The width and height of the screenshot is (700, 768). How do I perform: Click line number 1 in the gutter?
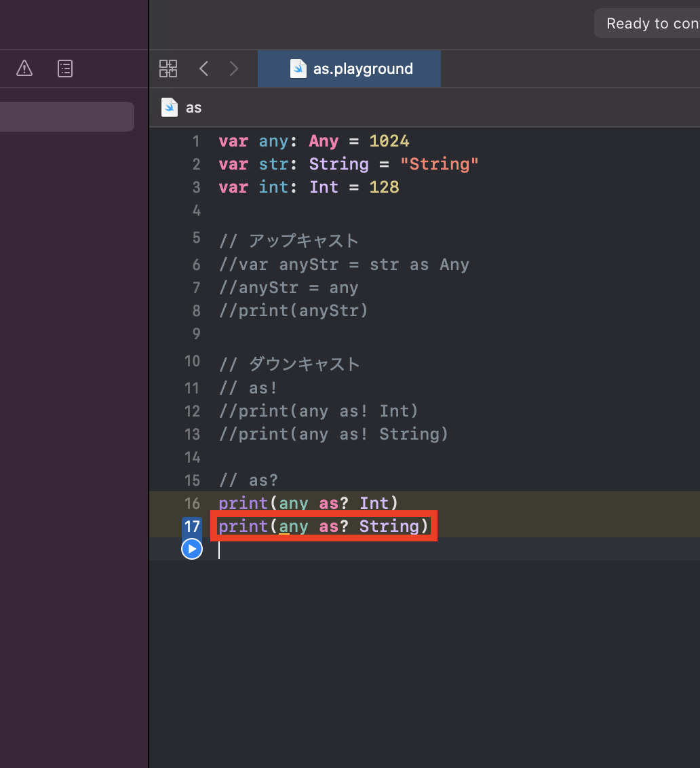pos(196,141)
